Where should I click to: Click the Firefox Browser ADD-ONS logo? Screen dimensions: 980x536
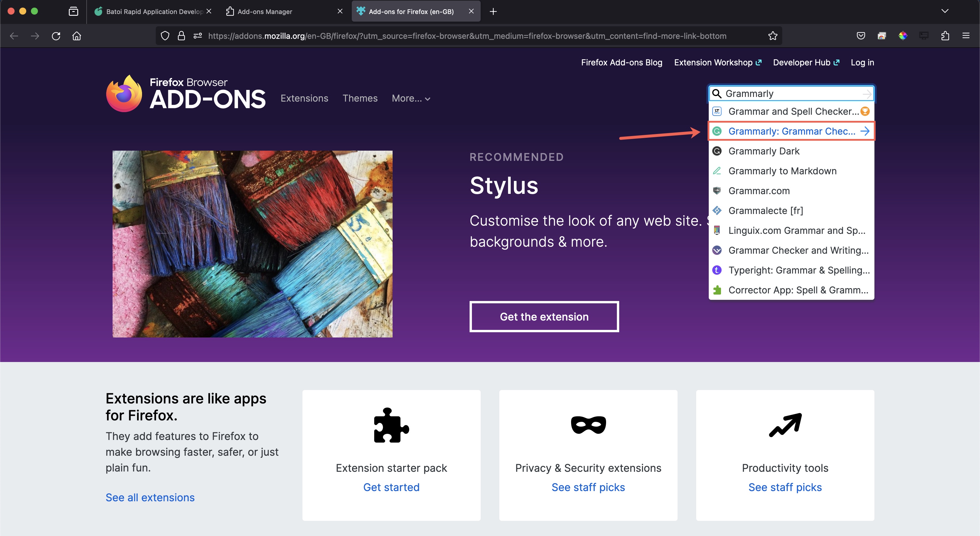tap(186, 94)
